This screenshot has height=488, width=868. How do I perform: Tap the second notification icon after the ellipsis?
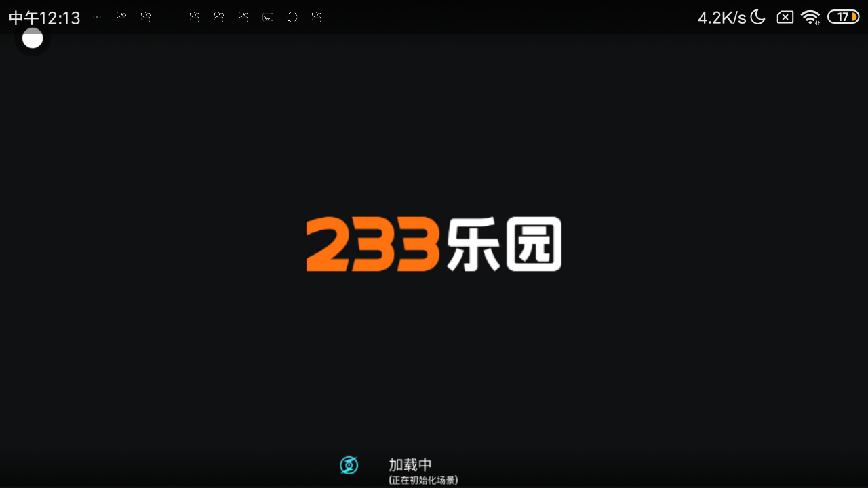click(x=146, y=17)
